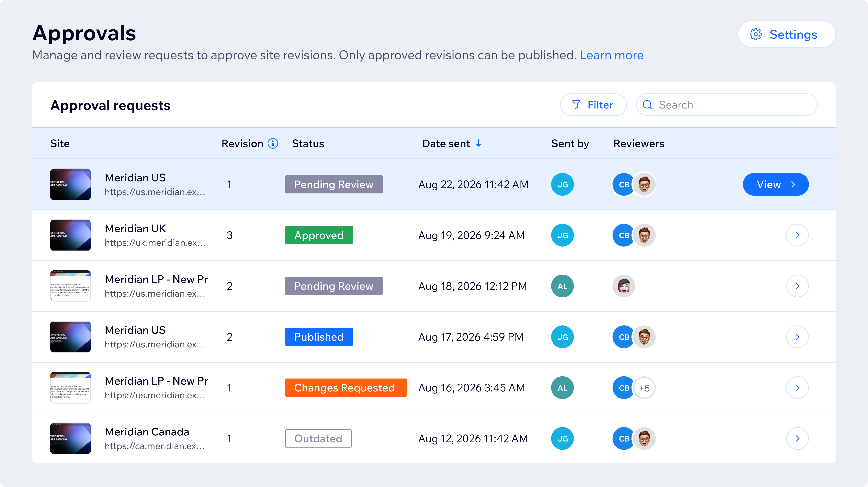Screen dimensions: 868x487
Task: Click CB reviewer in Changes Requested row
Action: pos(623,387)
